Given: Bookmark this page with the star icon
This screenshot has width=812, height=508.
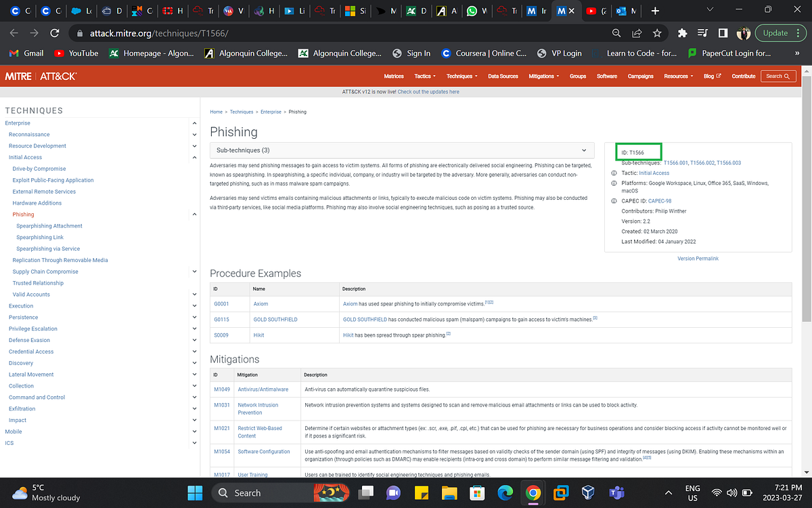Looking at the screenshot, I should pyautogui.click(x=657, y=32).
